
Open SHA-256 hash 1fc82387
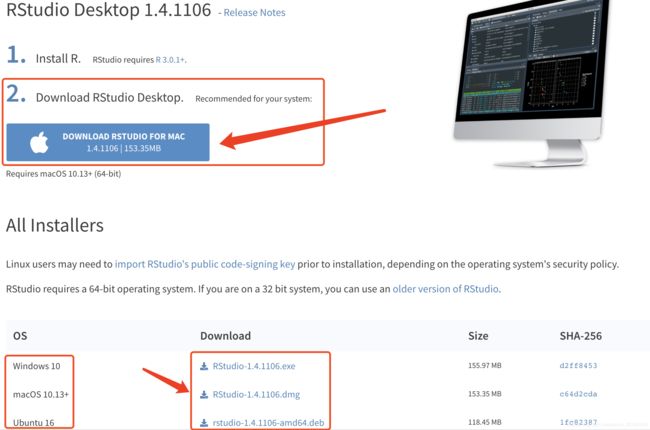[578, 422]
